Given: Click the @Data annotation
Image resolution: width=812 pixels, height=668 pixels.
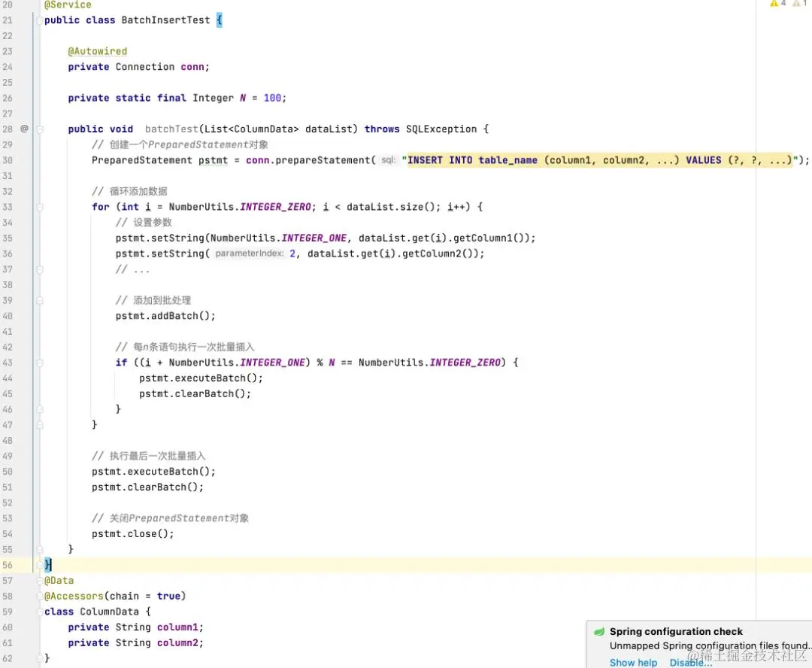Looking at the screenshot, I should (59, 581).
